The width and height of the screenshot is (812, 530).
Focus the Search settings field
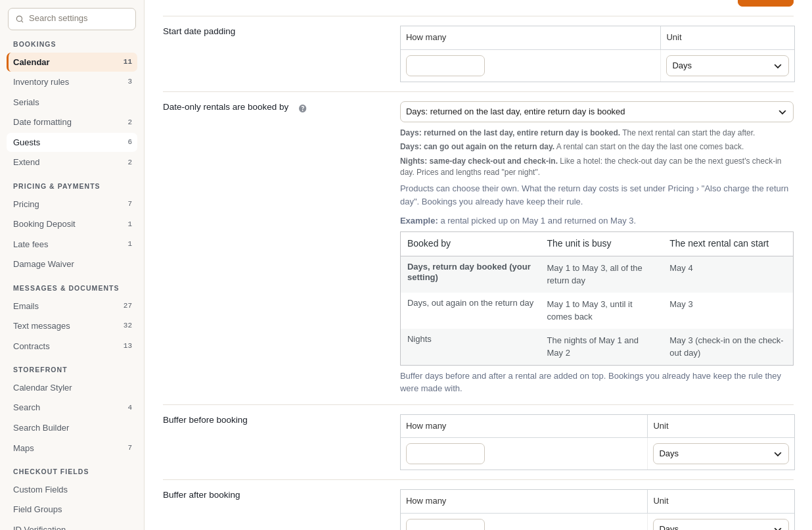[x=72, y=19]
